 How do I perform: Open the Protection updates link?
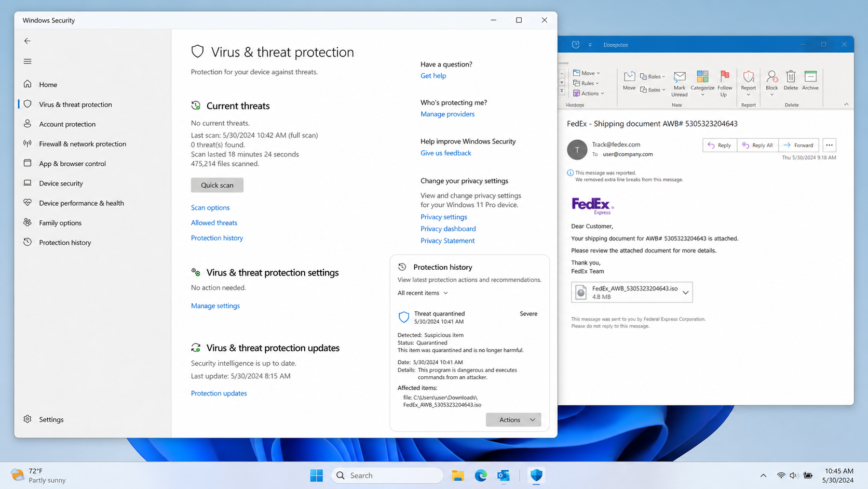[219, 393]
